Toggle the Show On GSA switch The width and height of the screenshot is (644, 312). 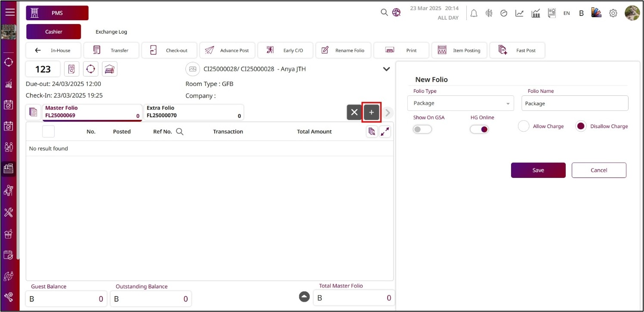pyautogui.click(x=422, y=129)
